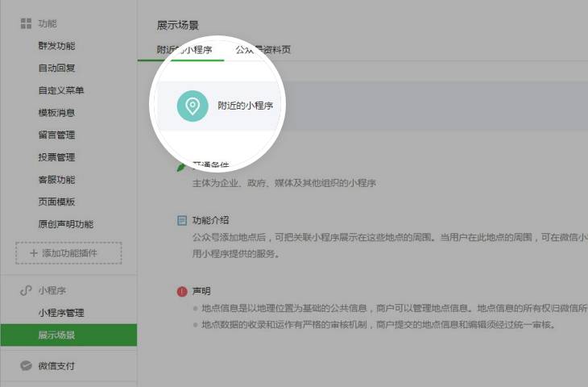The height and width of the screenshot is (387, 588).
Task: Switch to the 公众号资料页 tab
Action: click(263, 50)
